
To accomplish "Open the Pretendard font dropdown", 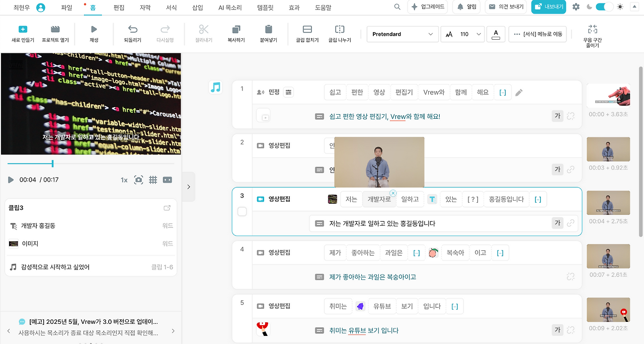I will click(403, 34).
